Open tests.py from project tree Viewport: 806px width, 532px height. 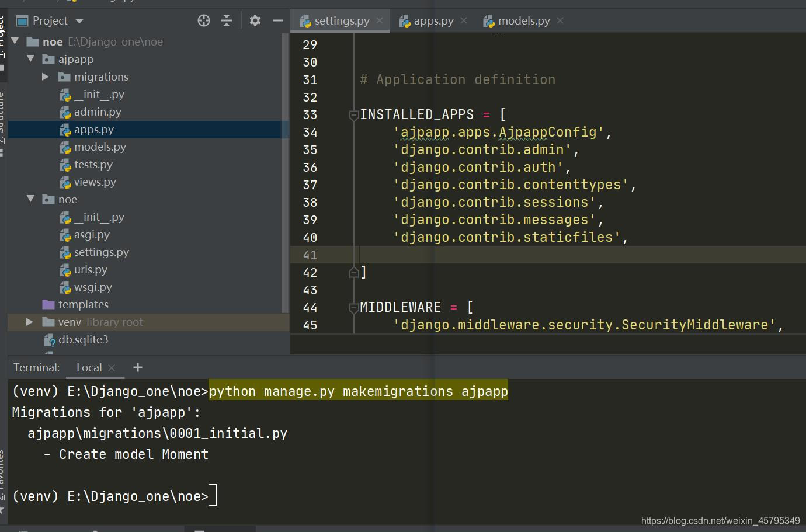[93, 164]
